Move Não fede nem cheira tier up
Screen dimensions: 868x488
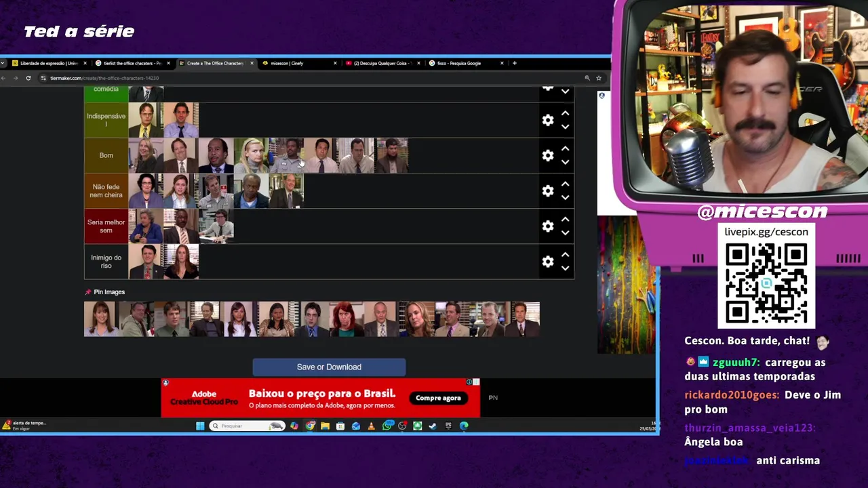click(565, 184)
